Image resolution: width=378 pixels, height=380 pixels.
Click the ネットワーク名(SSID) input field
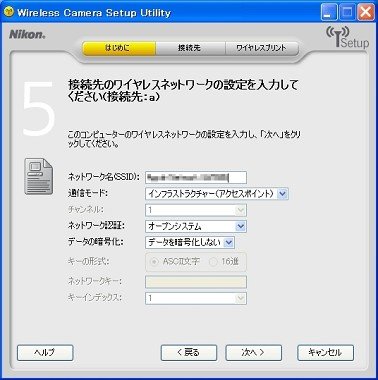coord(196,177)
